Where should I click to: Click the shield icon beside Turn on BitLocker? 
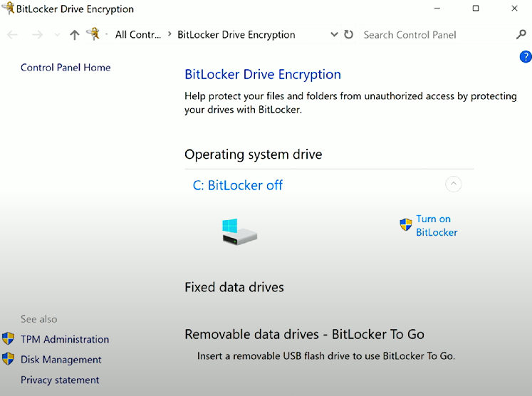click(406, 224)
